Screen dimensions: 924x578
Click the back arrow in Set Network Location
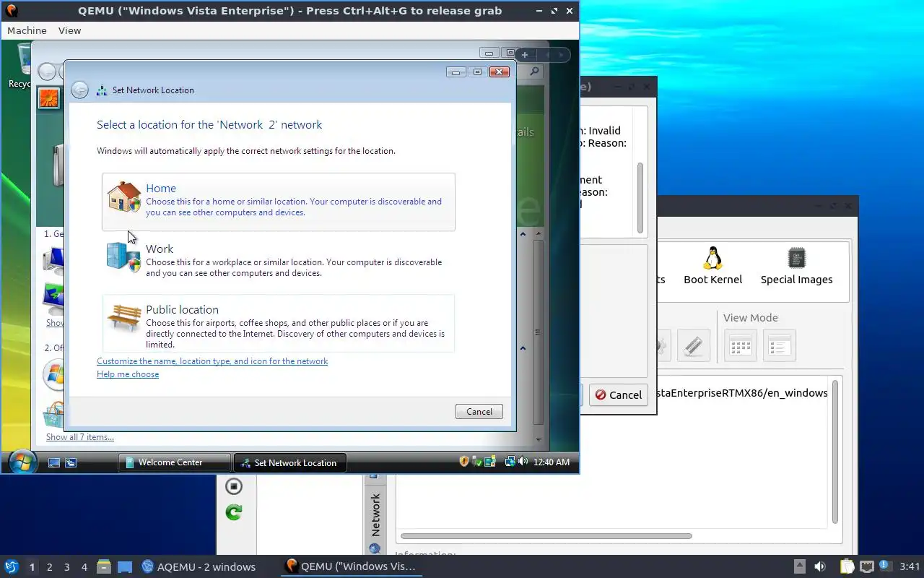click(x=80, y=90)
